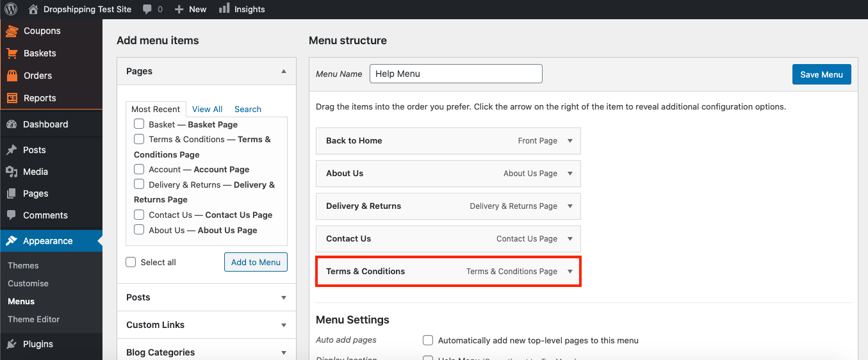Expand the Custom Links panel
Viewport: 868px width, 360px height.
[284, 325]
